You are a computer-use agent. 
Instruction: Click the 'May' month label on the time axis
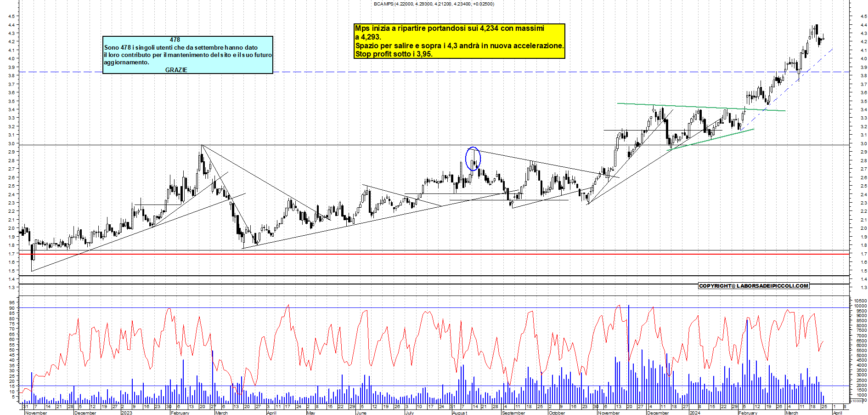(x=311, y=413)
